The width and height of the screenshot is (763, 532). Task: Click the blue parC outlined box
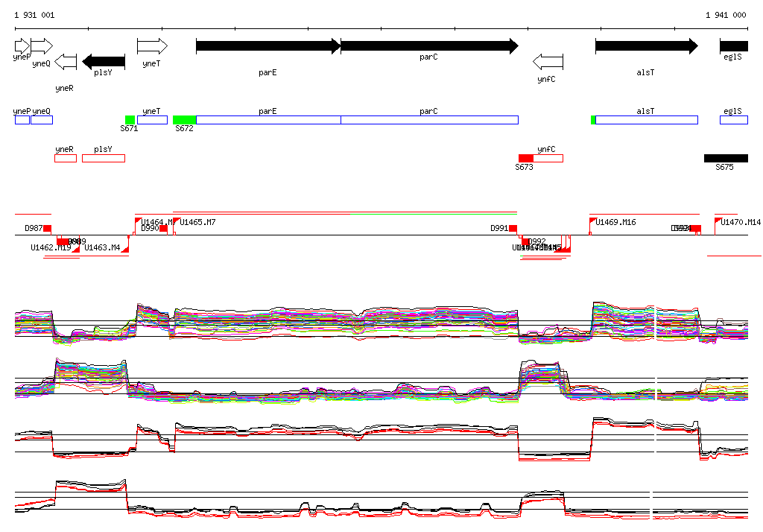click(x=430, y=120)
